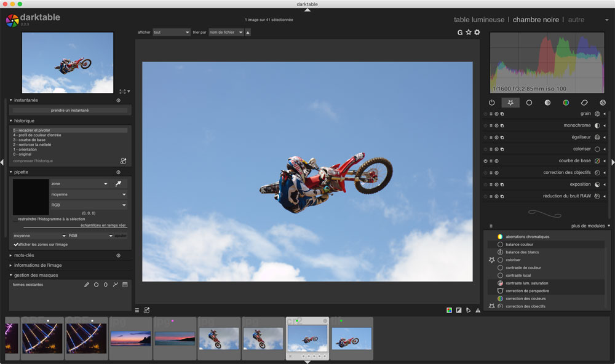
Task: Click create style from history icon
Action: coord(123,161)
